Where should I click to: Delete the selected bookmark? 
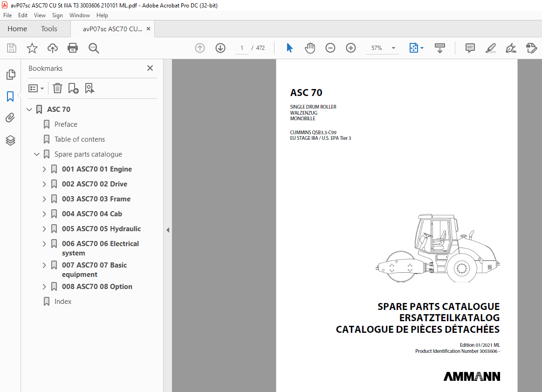pyautogui.click(x=57, y=88)
